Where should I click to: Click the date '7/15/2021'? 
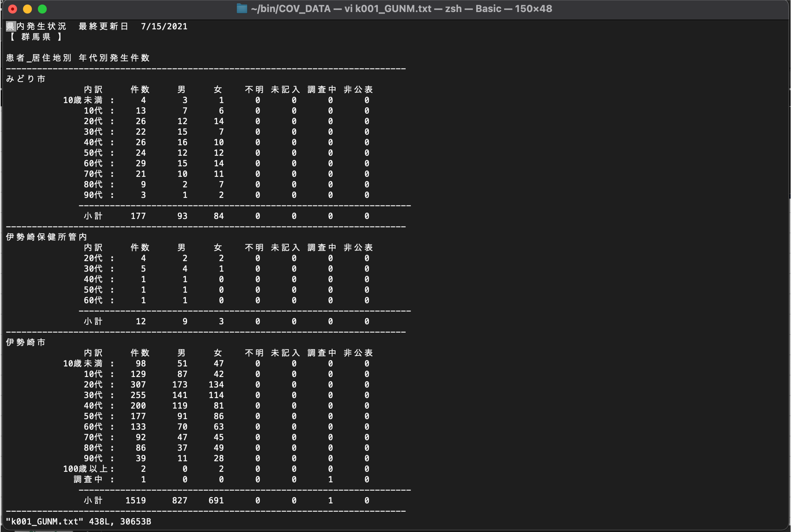click(x=164, y=26)
